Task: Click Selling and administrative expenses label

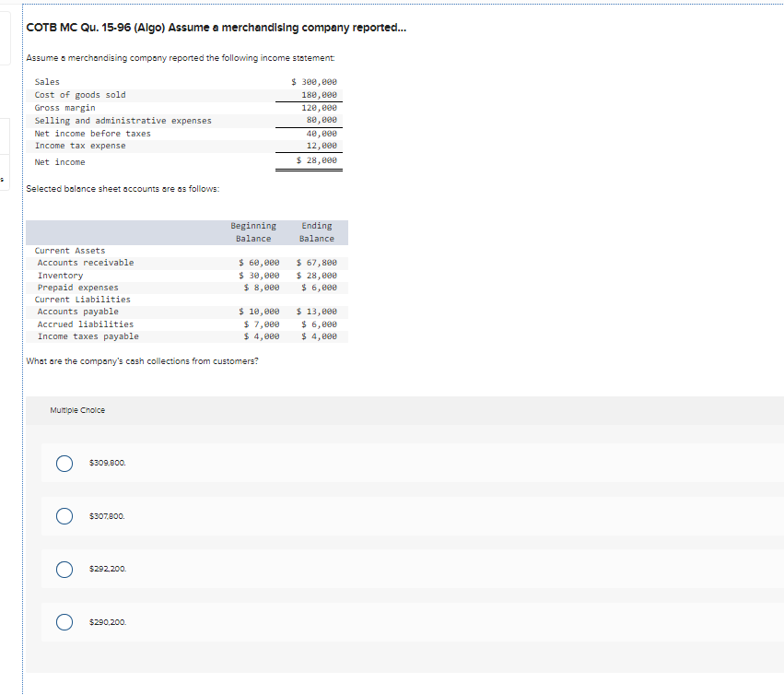Action: 123,121
